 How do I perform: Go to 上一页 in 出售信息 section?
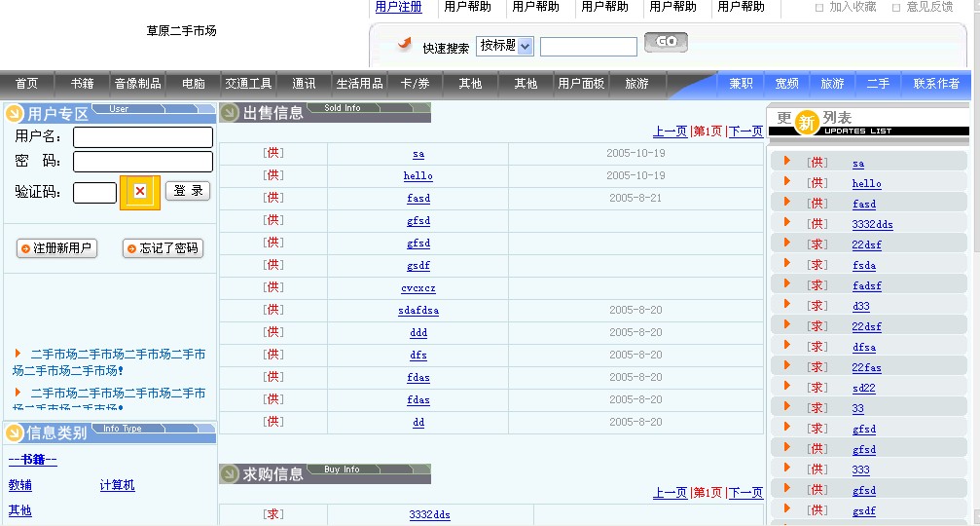(670, 131)
